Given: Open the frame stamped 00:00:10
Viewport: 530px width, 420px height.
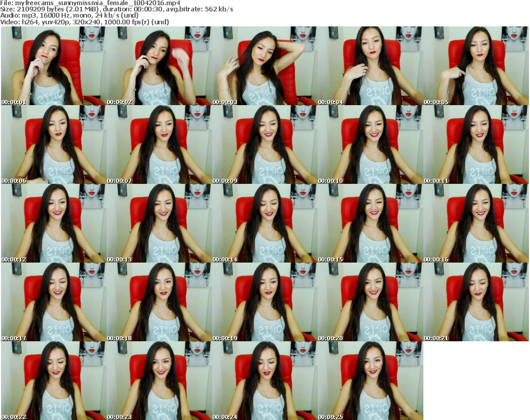Looking at the screenshot, I should (x=371, y=144).
